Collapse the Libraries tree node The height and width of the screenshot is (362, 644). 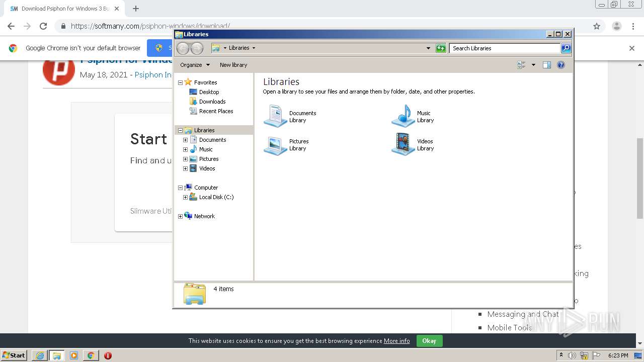[x=180, y=130]
